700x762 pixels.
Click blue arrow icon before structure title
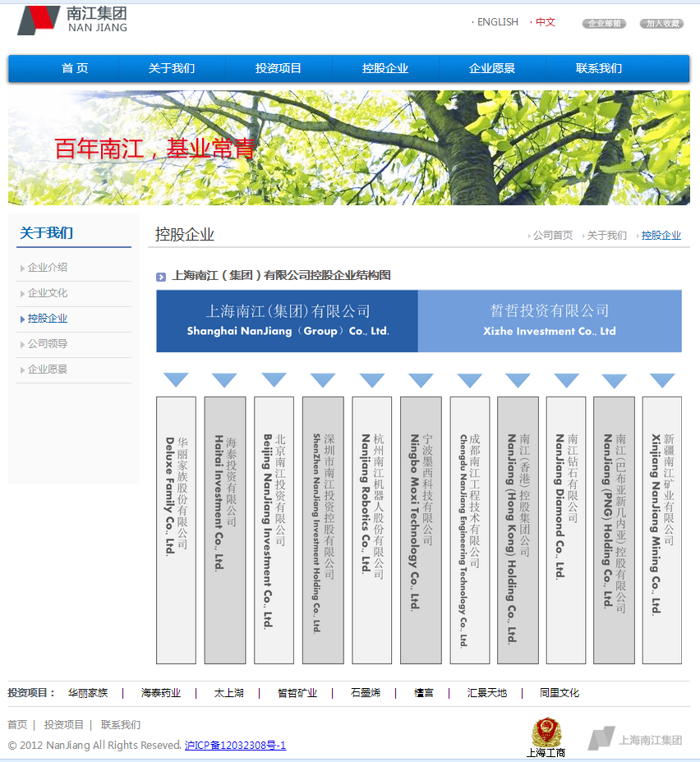[161, 277]
